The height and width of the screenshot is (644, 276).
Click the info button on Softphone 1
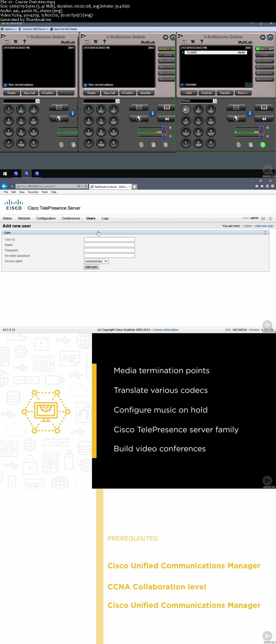point(73,113)
